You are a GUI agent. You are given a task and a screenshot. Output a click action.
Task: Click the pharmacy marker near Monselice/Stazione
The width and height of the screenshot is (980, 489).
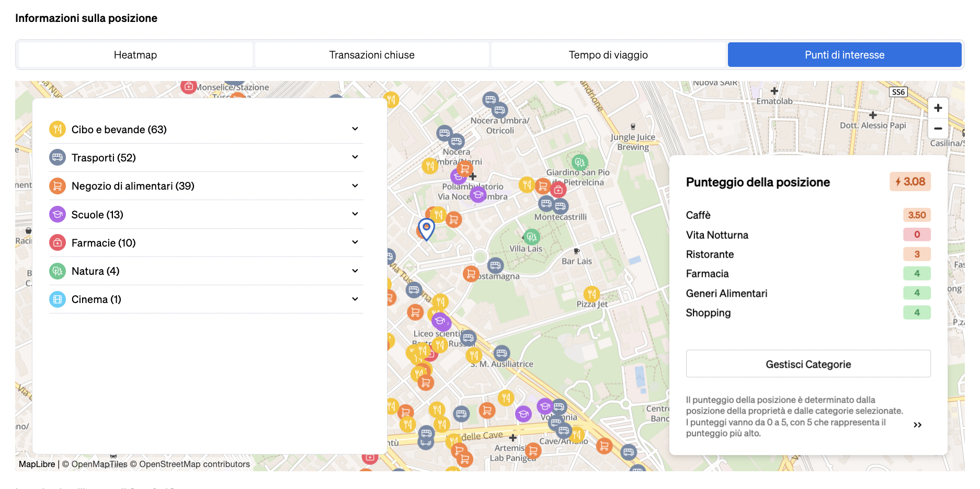pyautogui.click(x=188, y=86)
